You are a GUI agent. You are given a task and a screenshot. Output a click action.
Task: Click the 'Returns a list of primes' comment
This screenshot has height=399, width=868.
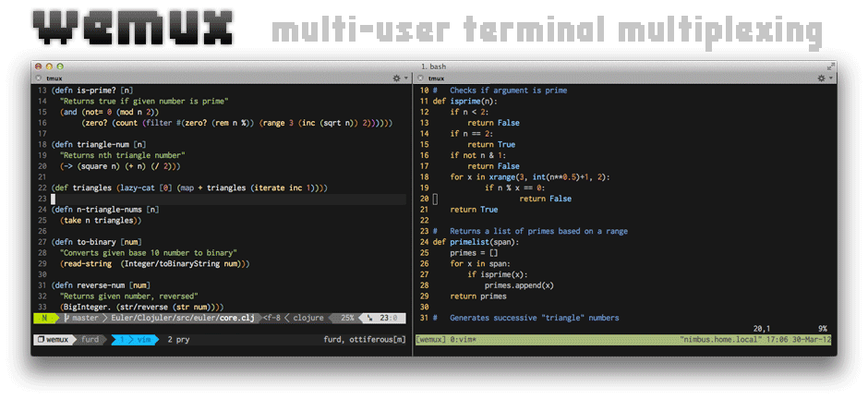click(x=538, y=231)
